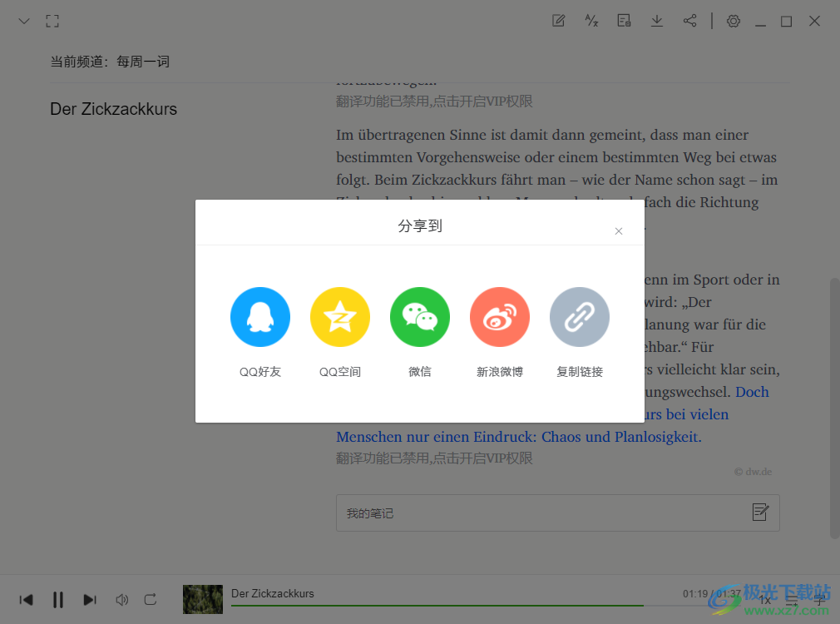The height and width of the screenshot is (624, 840).
Task: Click 复制链接 copy link icon
Action: [580, 317]
